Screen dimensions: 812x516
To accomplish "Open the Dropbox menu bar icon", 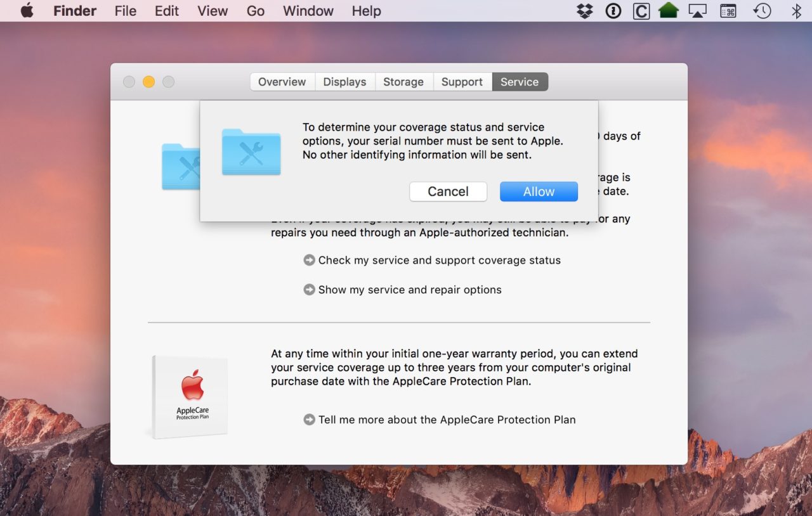I will pos(585,11).
